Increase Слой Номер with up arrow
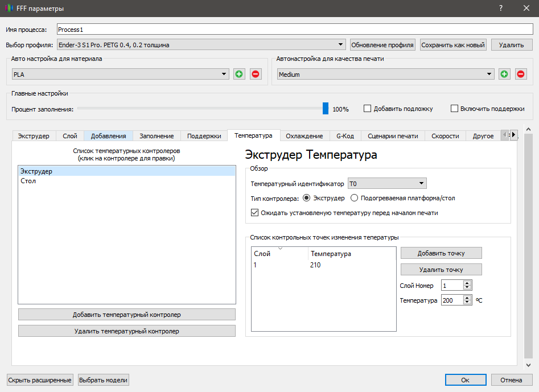The width and height of the screenshot is (539, 392). tap(467, 283)
